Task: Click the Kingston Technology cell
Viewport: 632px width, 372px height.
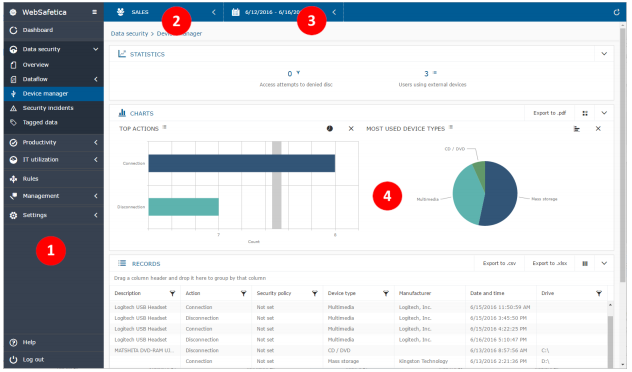Action: coord(423,362)
